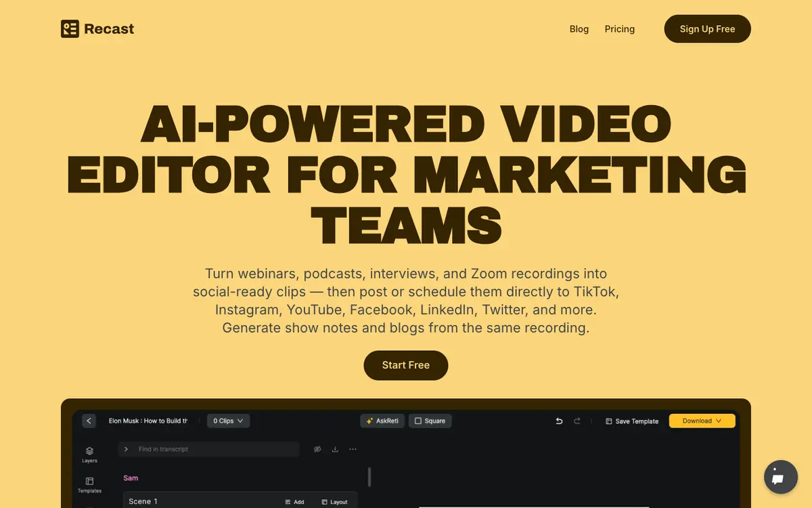The width and height of the screenshot is (812, 508).
Task: Open the 0 Clips dropdown
Action: click(228, 421)
